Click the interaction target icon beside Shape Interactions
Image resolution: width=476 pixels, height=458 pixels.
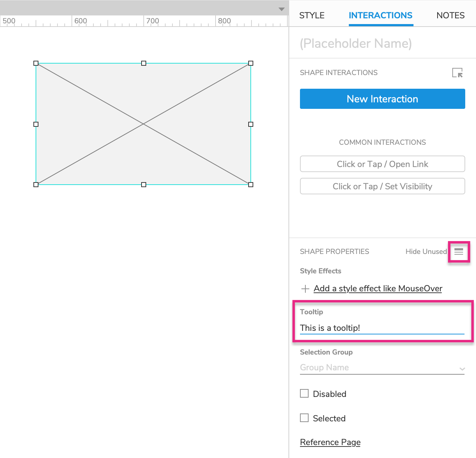[x=457, y=73]
